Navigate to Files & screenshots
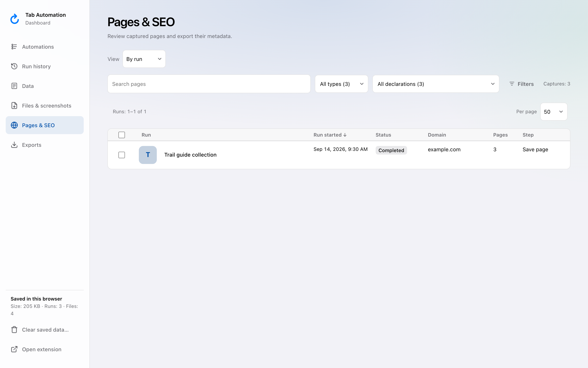Screen dimensions: 588x368 pos(45,105)
